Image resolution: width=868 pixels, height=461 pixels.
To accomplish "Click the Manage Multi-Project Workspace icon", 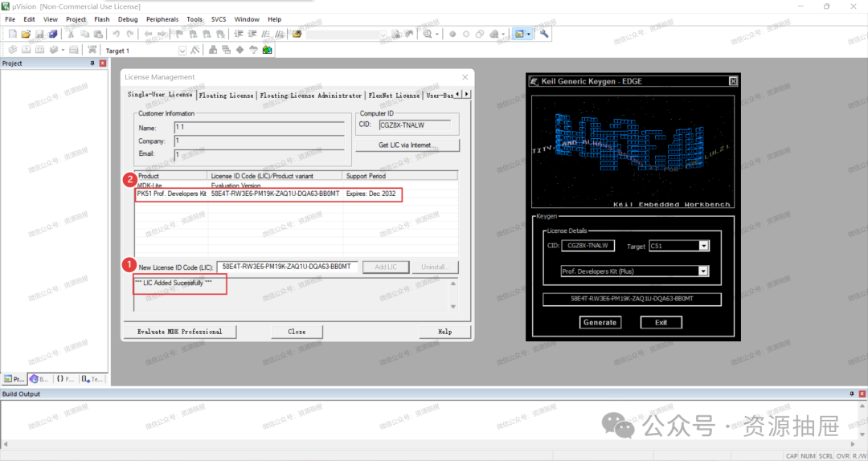I will click(x=227, y=50).
